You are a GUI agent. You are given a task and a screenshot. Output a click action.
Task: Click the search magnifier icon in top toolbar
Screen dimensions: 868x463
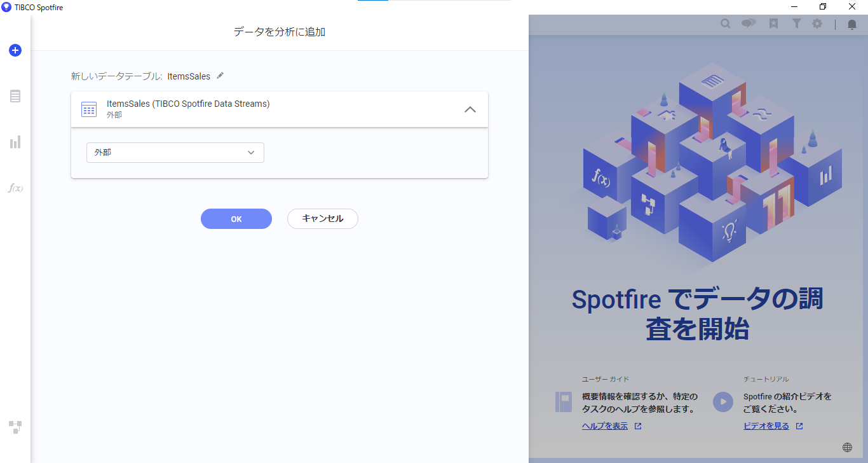click(725, 24)
